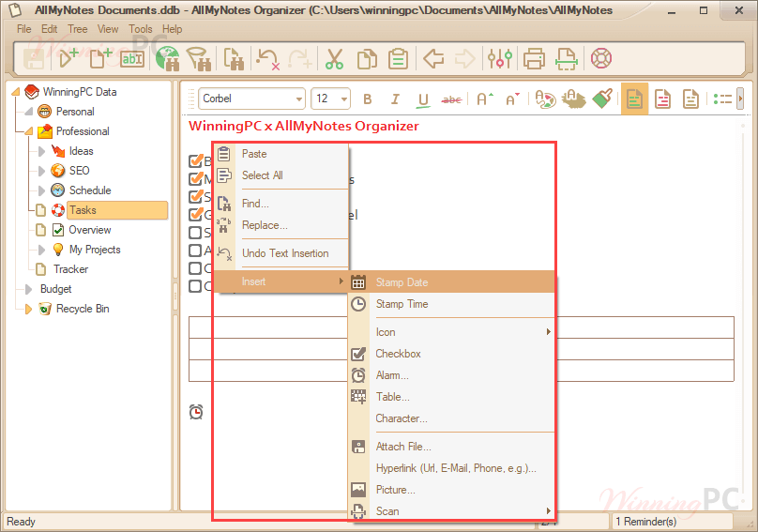Click the print preview icon
The width and height of the screenshot is (758, 532).
tap(566, 58)
